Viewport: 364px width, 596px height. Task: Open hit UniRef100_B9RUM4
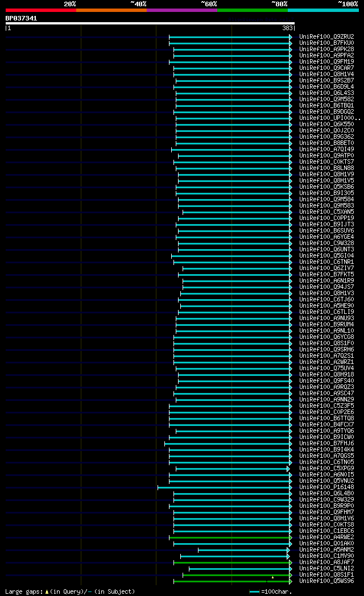pos(326,325)
